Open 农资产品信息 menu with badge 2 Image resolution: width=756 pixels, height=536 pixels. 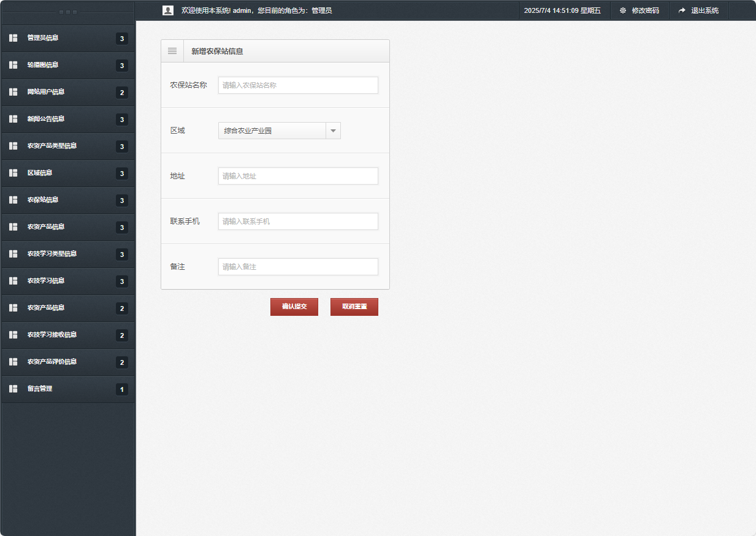[x=67, y=308]
